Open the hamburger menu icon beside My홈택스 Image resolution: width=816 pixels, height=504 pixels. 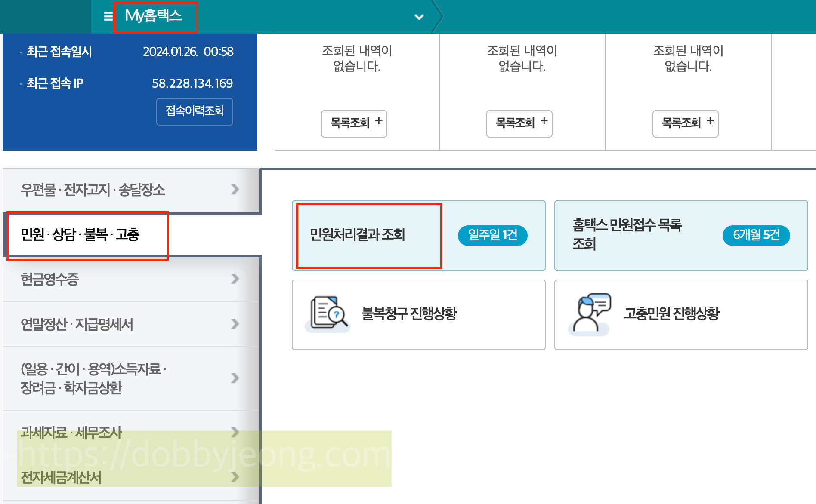click(x=108, y=16)
